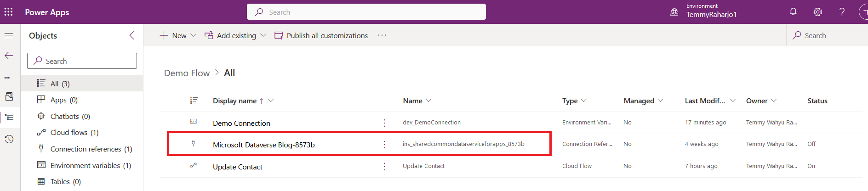Select Connection references in Objects tree
868x191 pixels.
point(91,149)
